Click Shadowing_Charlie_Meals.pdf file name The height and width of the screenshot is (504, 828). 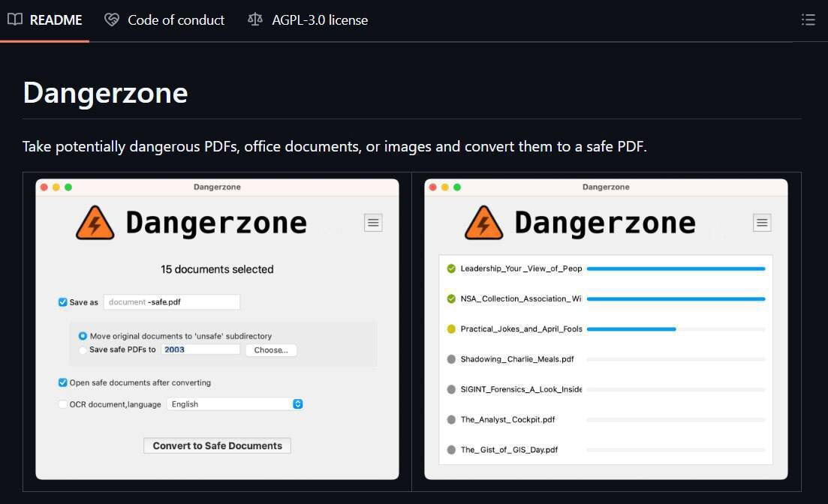(x=517, y=359)
